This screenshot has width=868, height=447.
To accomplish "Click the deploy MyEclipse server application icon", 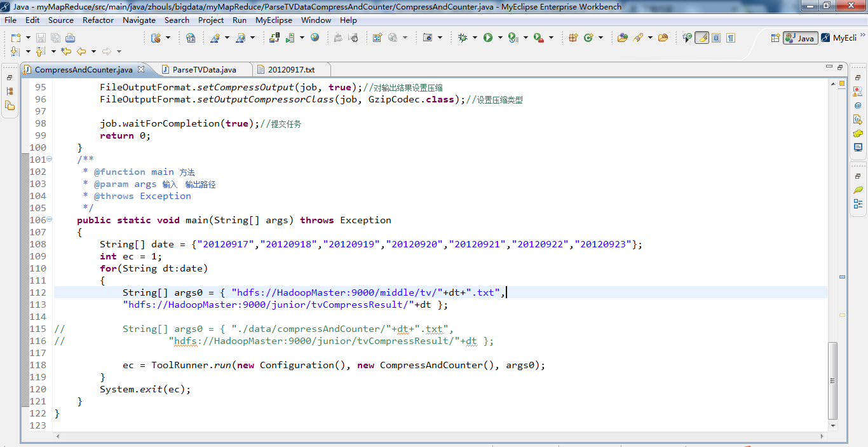I will pos(275,38).
